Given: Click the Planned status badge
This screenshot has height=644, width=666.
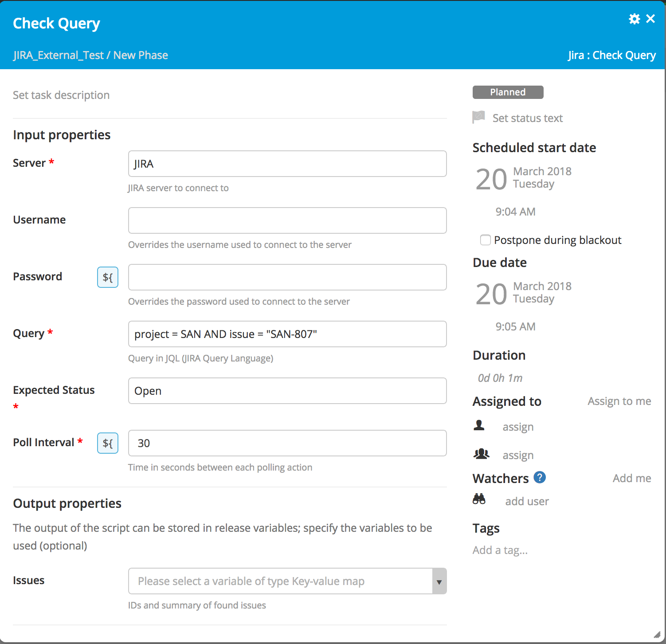Looking at the screenshot, I should click(x=508, y=92).
